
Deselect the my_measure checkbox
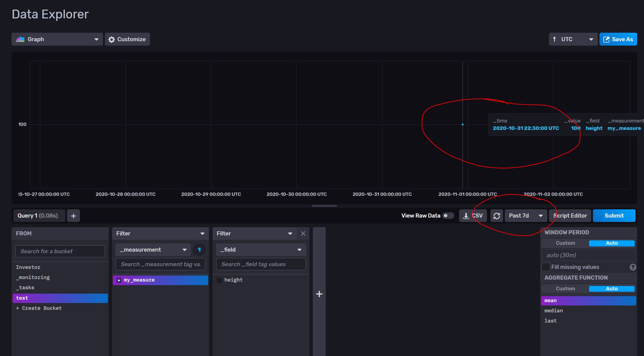(x=119, y=280)
